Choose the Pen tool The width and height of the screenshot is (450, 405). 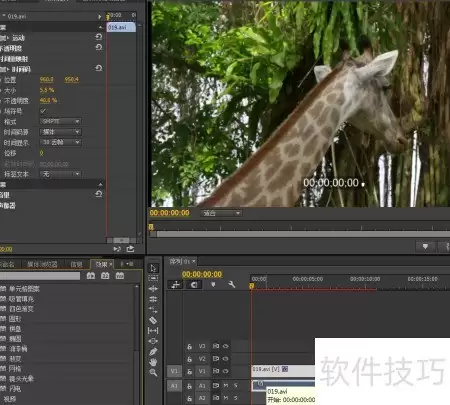click(x=153, y=351)
